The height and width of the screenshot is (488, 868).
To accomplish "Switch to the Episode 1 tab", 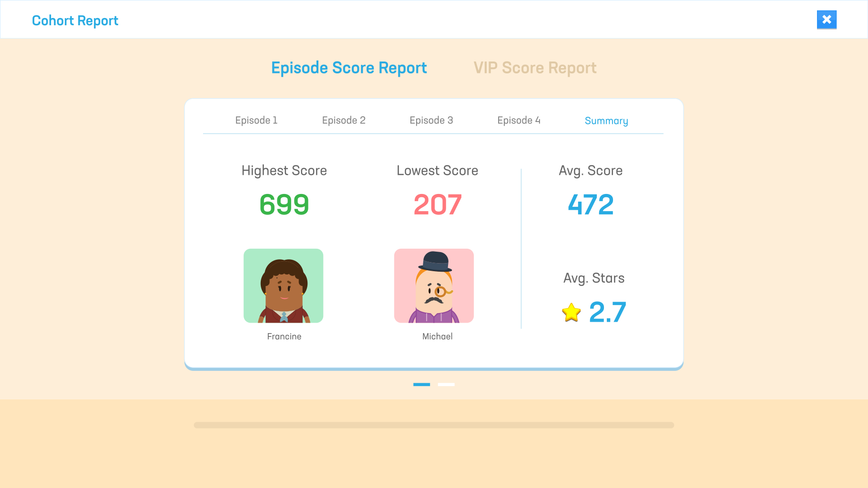I will pyautogui.click(x=256, y=120).
